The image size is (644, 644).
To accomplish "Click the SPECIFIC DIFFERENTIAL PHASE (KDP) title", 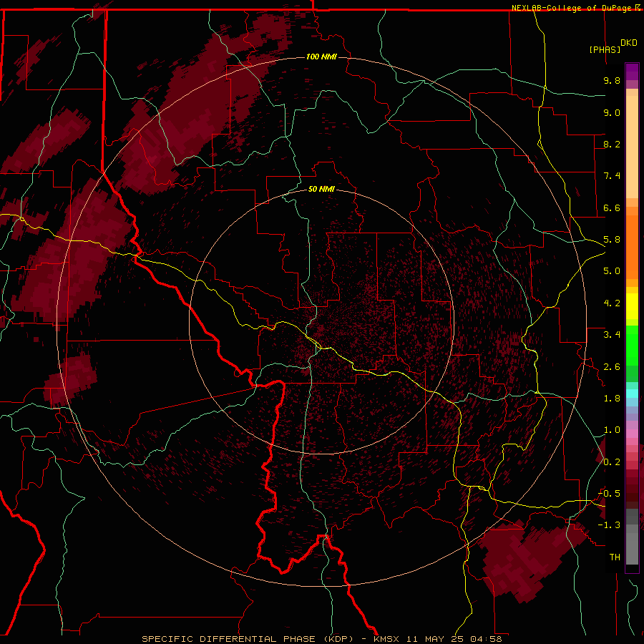I will tap(248, 639).
